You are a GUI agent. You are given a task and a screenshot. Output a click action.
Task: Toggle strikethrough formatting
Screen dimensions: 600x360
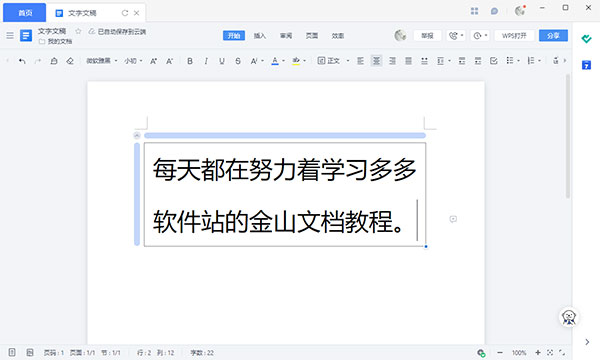tap(238, 61)
